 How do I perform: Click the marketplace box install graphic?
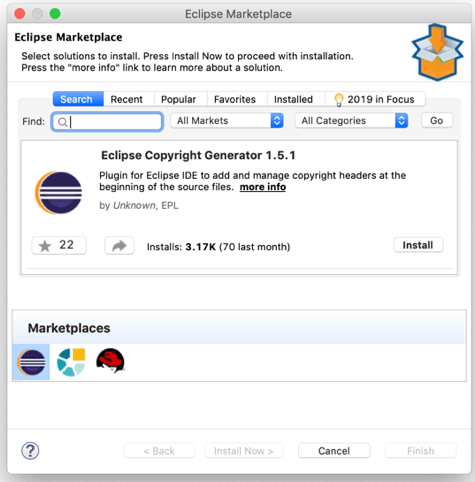[x=437, y=52]
